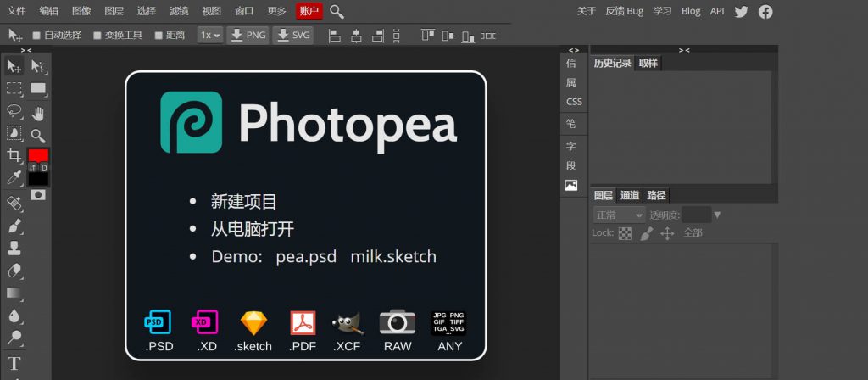The image size is (868, 380).
Task: Open the 正常 blend mode dropdown
Action: pyautogui.click(x=620, y=215)
